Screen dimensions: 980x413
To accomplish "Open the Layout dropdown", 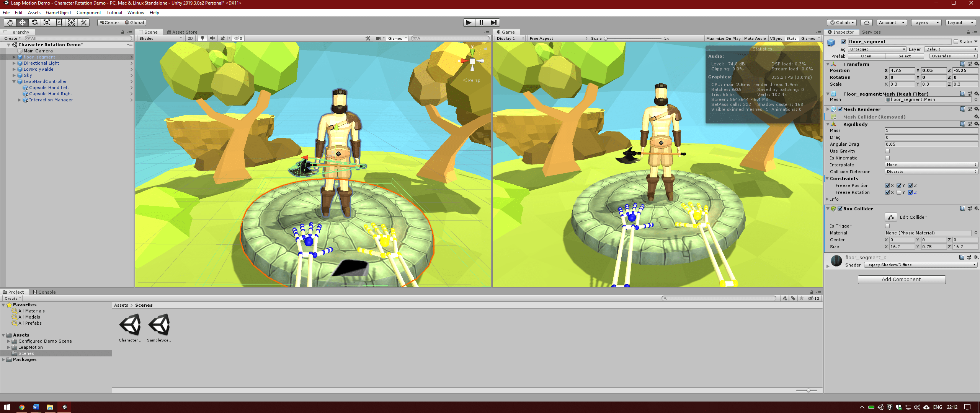I will pyautogui.click(x=960, y=23).
